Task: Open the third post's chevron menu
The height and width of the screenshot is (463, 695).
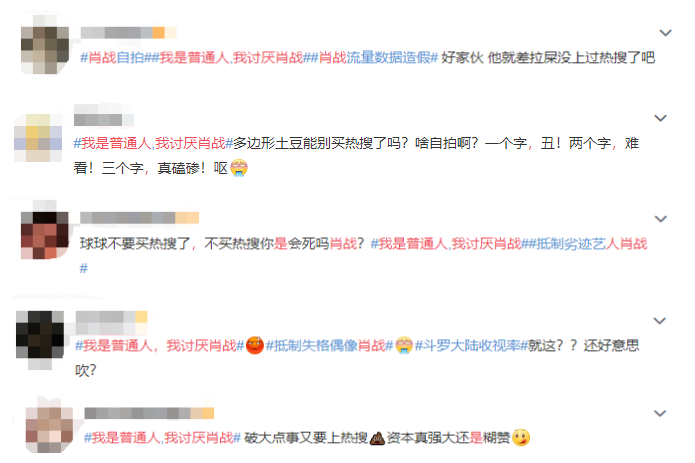Action: (660, 219)
